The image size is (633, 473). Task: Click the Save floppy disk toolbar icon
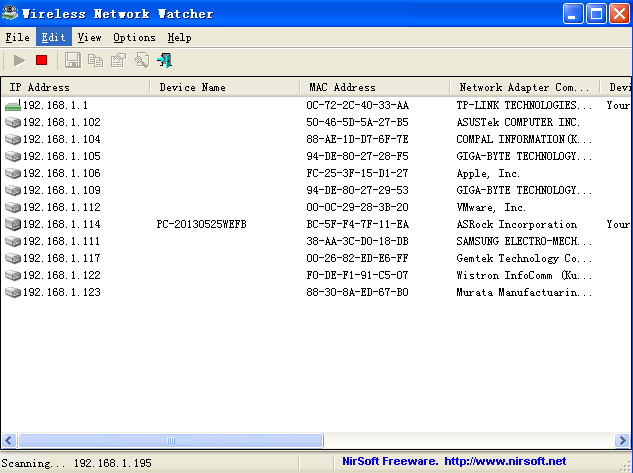[x=72, y=61]
